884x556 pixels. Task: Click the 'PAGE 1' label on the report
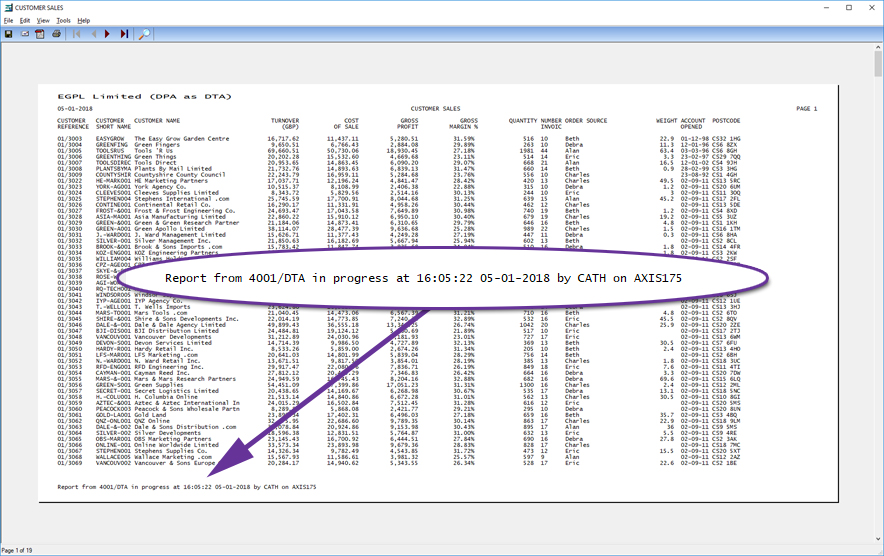pos(806,108)
